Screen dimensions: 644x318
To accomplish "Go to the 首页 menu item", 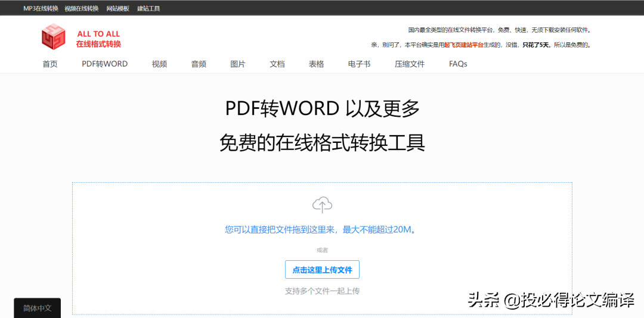I will point(50,64).
